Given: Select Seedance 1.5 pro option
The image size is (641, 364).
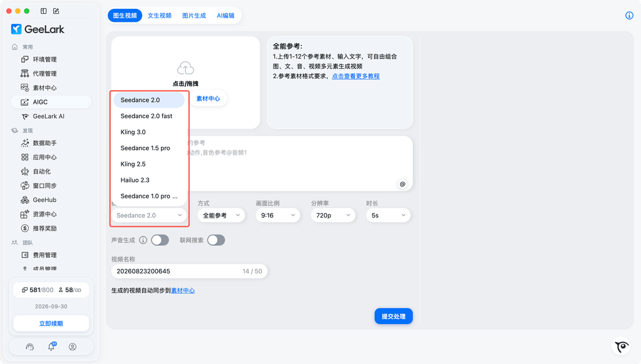Looking at the screenshot, I should pyautogui.click(x=149, y=148).
